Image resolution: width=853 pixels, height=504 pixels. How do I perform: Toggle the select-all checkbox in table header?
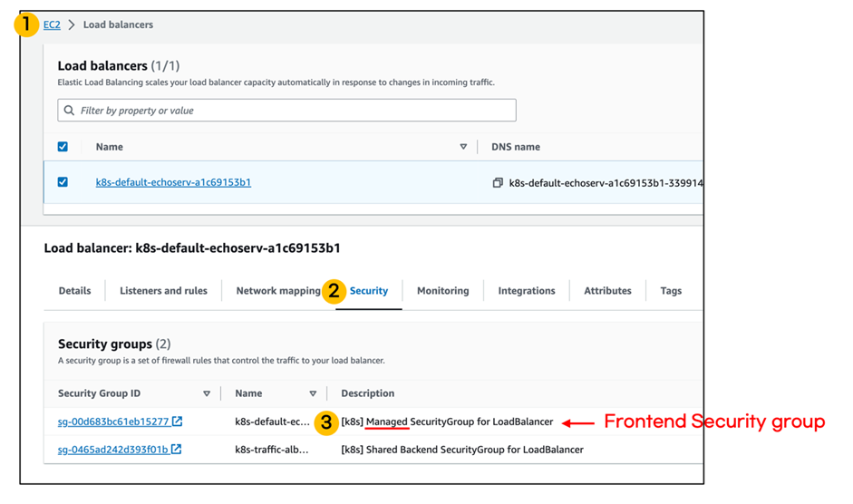click(x=63, y=147)
